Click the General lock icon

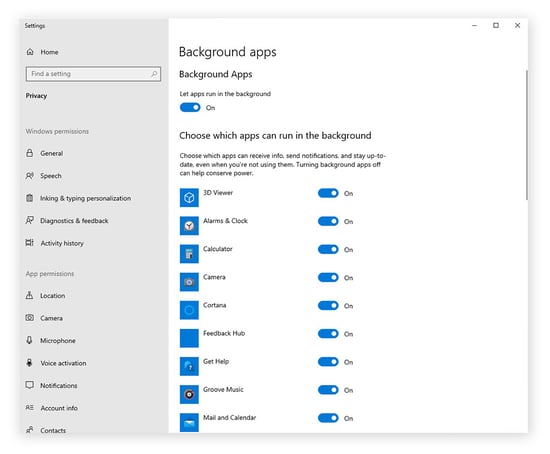30,153
